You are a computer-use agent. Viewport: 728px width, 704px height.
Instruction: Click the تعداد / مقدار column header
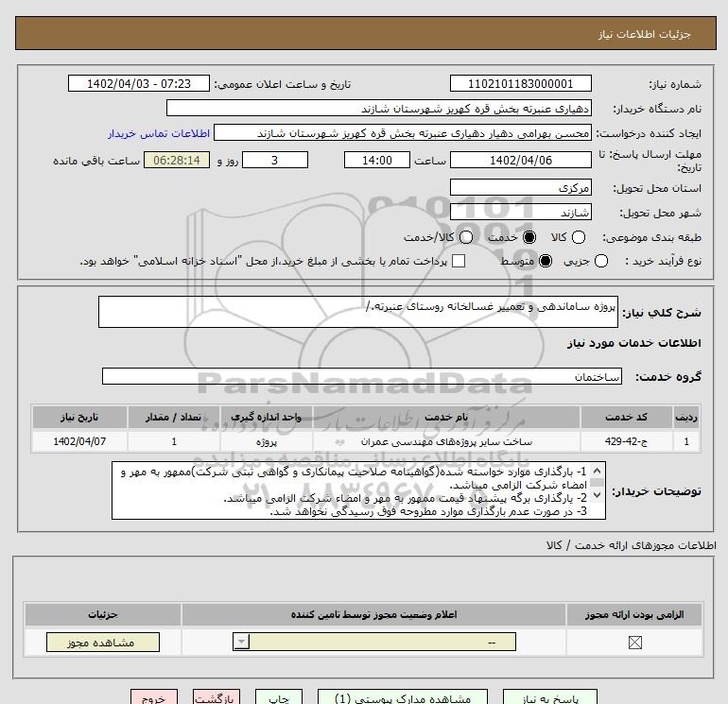(x=174, y=417)
